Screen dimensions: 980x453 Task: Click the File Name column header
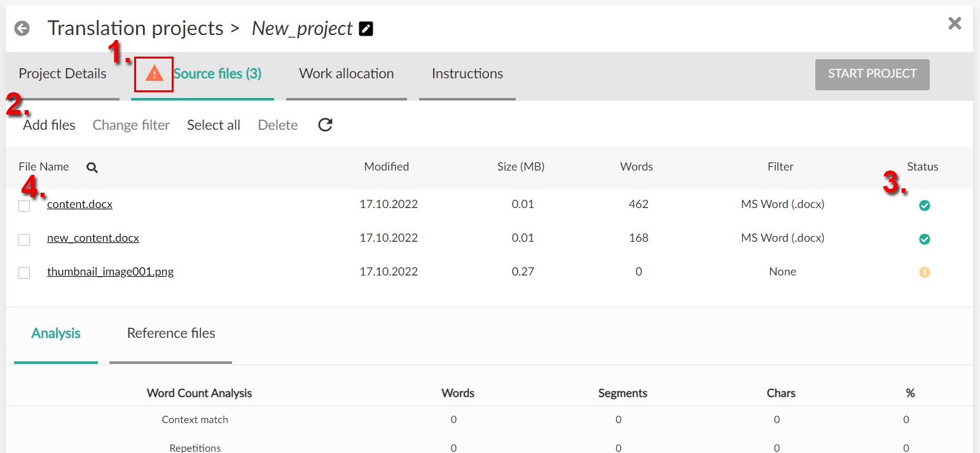(x=44, y=167)
